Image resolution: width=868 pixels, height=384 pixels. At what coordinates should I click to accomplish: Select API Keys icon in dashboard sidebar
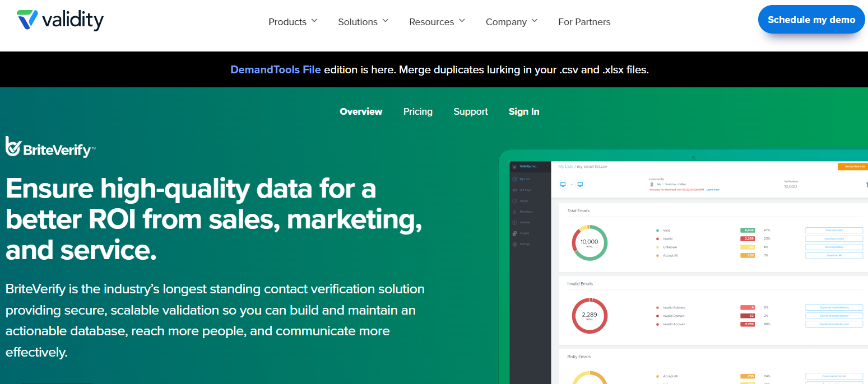pos(514,190)
